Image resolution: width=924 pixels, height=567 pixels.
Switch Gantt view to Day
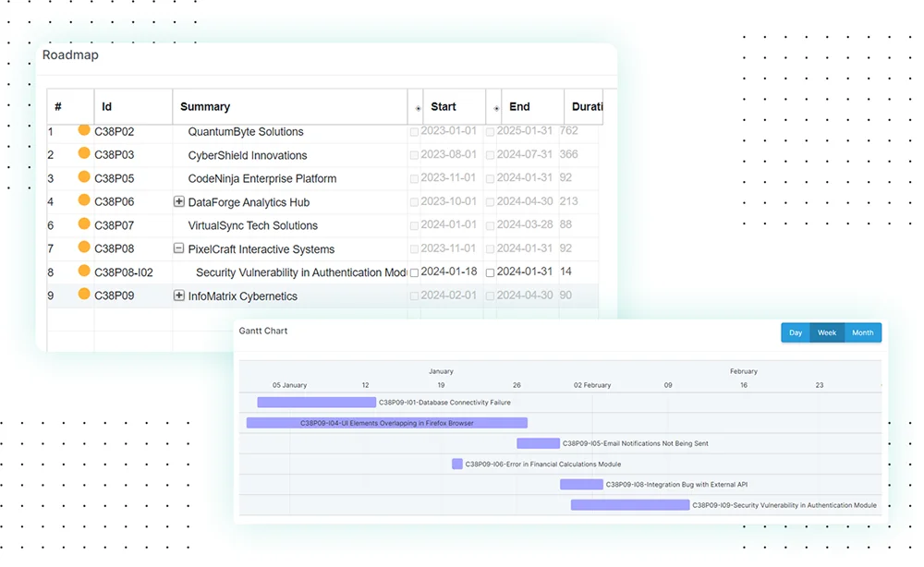pos(796,332)
